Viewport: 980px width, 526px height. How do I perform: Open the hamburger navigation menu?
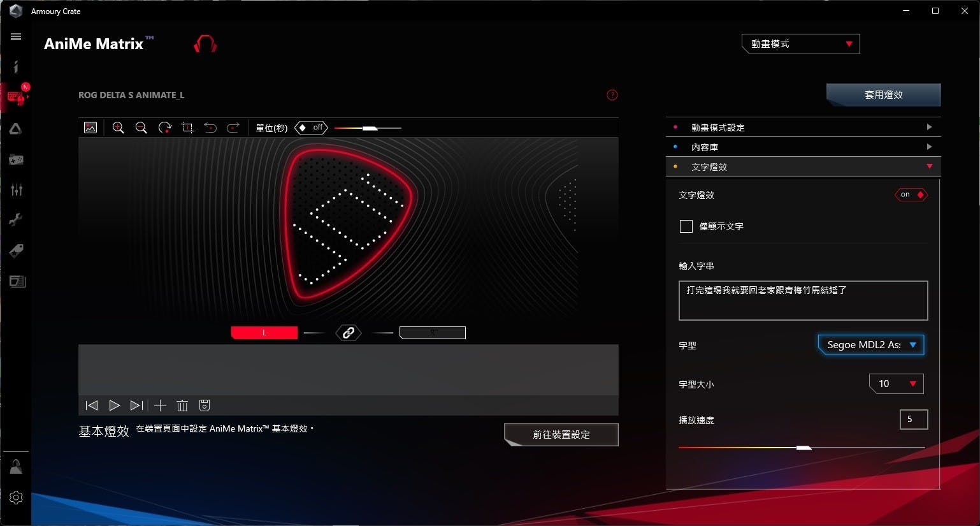pos(16,36)
